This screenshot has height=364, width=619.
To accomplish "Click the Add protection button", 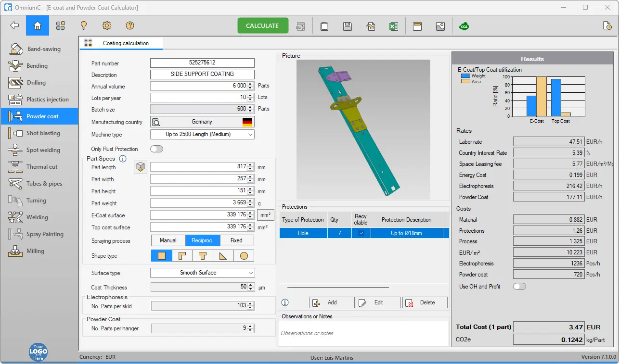I will [x=332, y=302].
